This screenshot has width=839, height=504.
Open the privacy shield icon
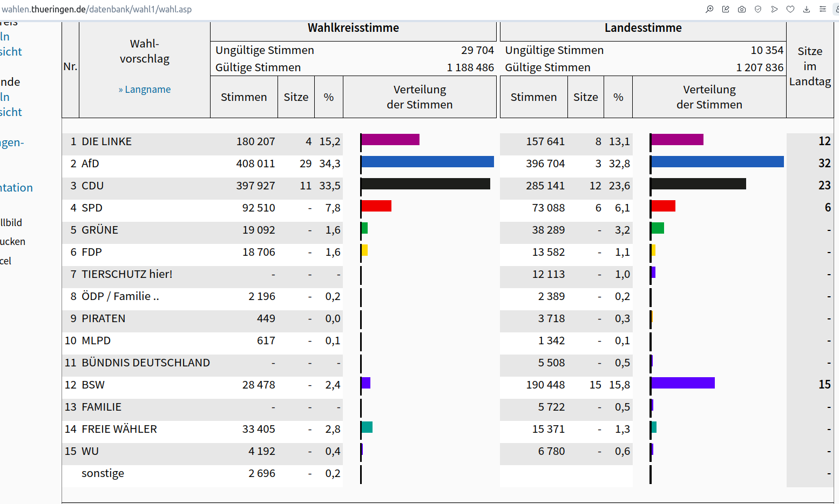click(x=758, y=9)
